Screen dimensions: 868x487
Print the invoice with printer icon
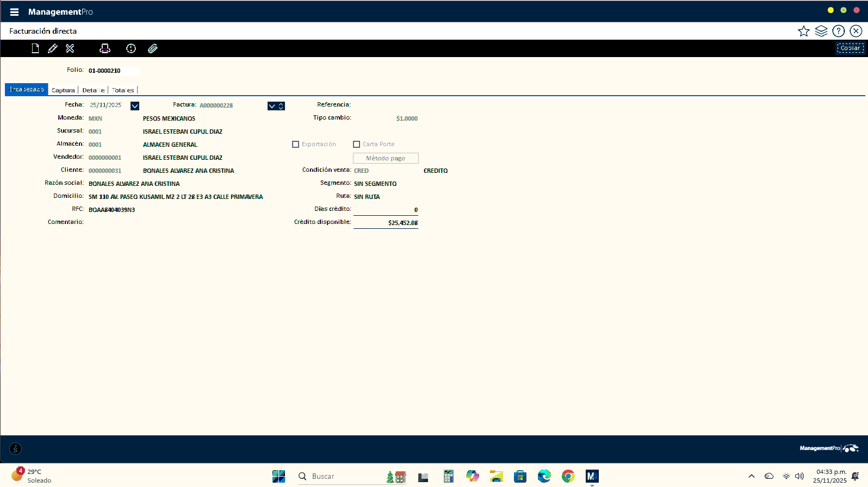tap(105, 48)
